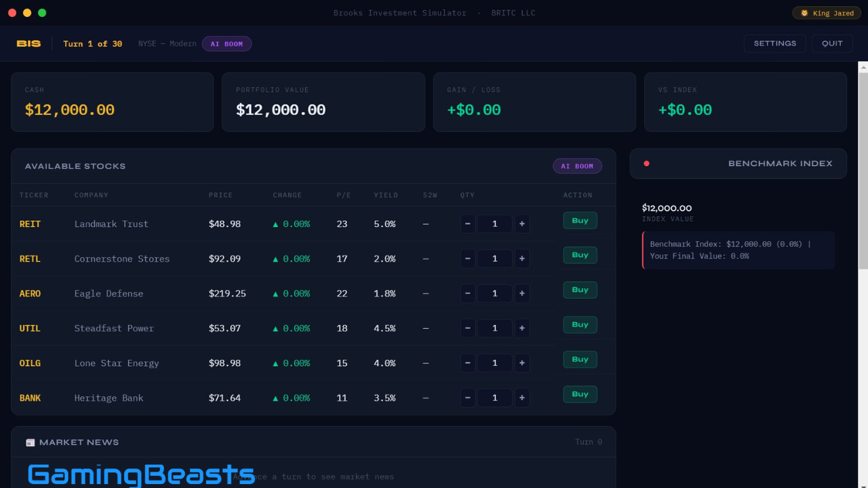Click AERO ticker symbol
The width and height of the screenshot is (868, 488).
click(30, 293)
